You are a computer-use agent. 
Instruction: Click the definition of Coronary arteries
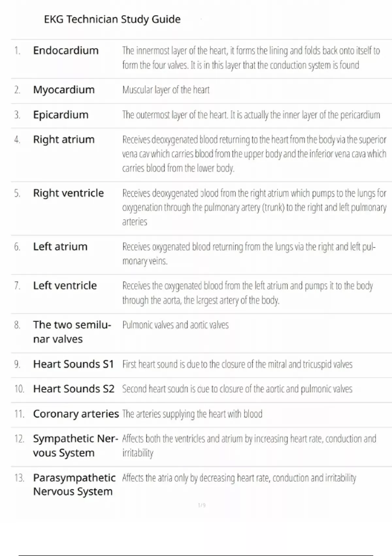coord(192,414)
